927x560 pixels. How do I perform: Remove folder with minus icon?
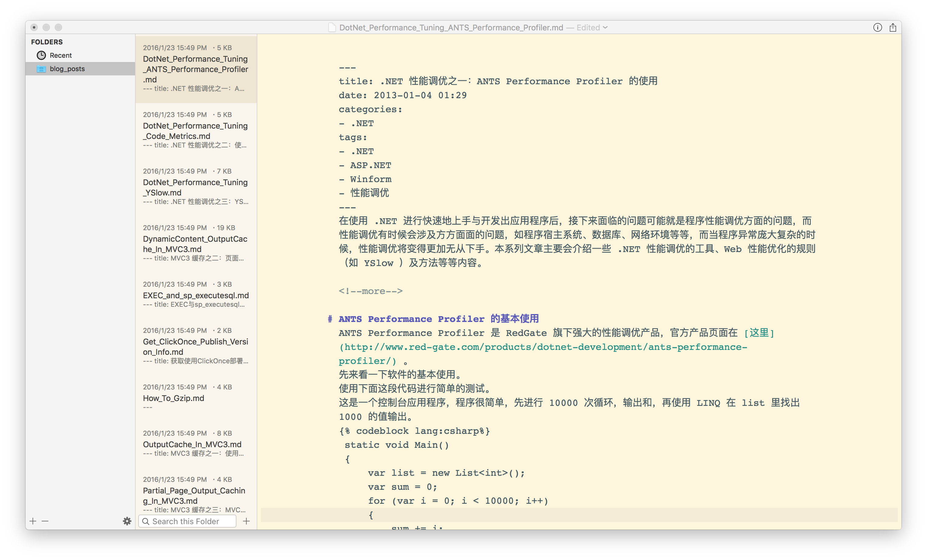(x=45, y=521)
